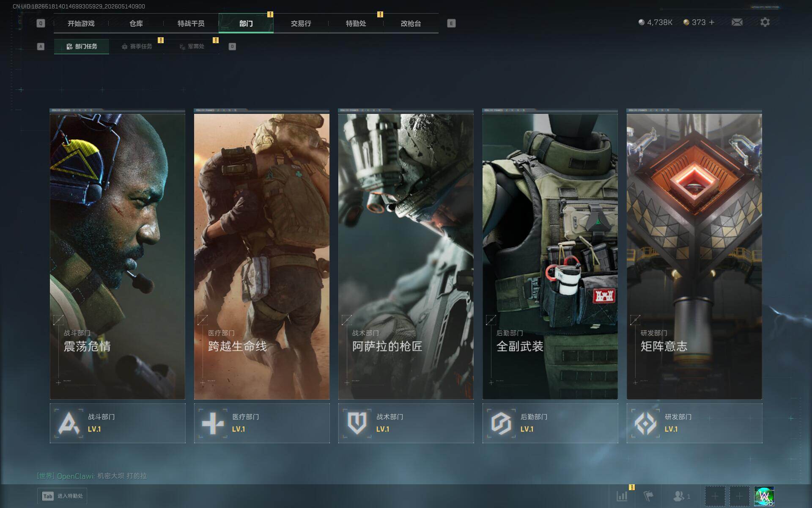Click the E key hint right of the tabs
Screen dimensions: 812x508
click(x=451, y=23)
